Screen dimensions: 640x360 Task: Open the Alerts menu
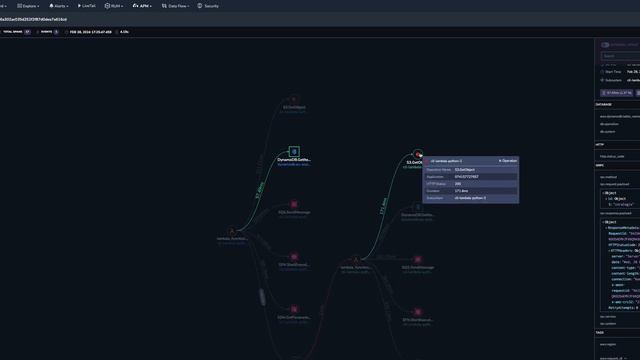[x=59, y=6]
